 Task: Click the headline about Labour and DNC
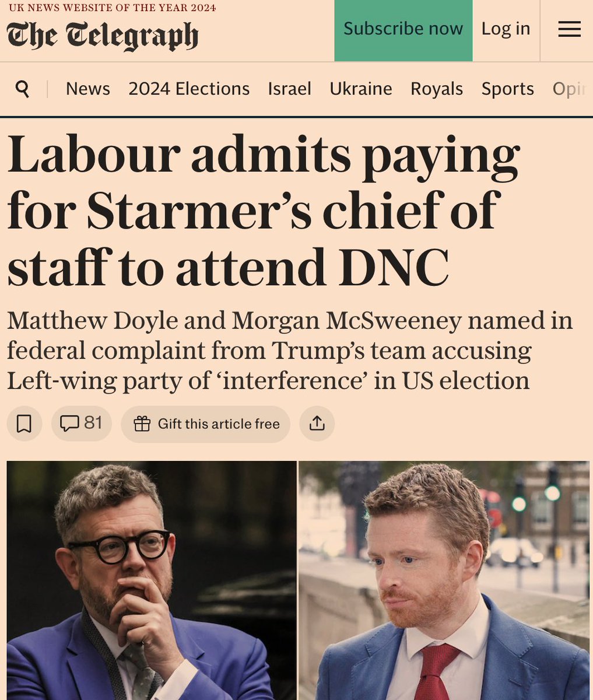click(x=264, y=210)
